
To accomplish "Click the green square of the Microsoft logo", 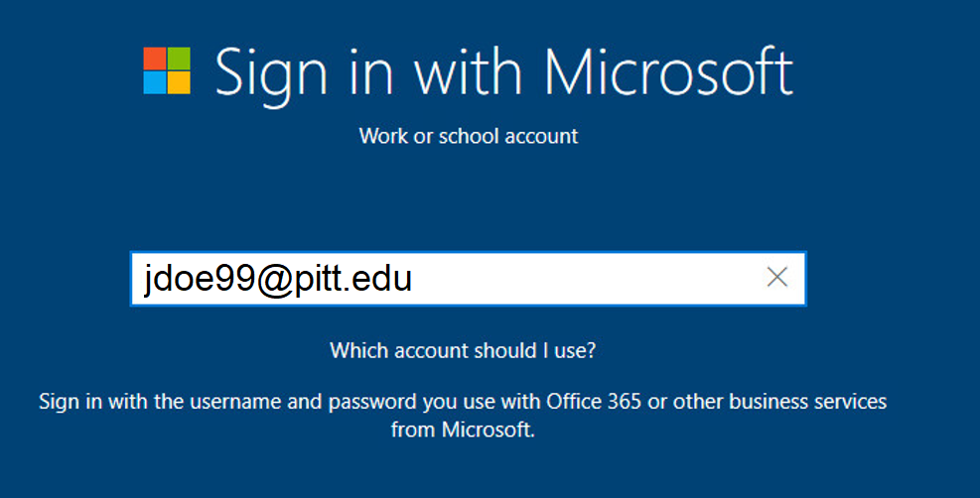I will (180, 59).
